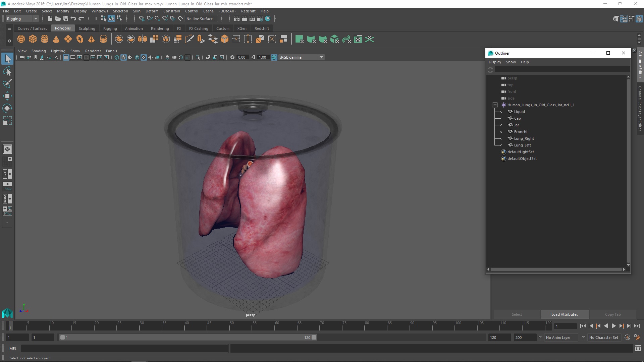Switch to the Sculpting shelf tab
The width and height of the screenshot is (644, 362).
(87, 28)
